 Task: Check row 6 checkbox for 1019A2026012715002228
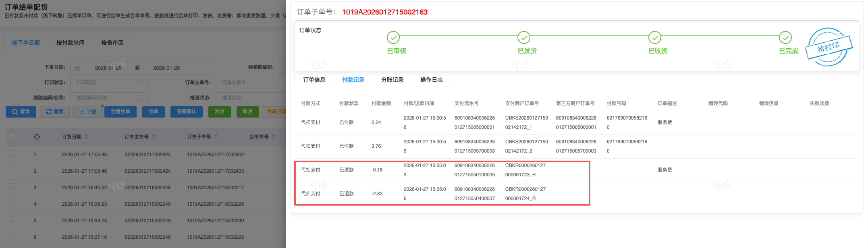(12, 236)
